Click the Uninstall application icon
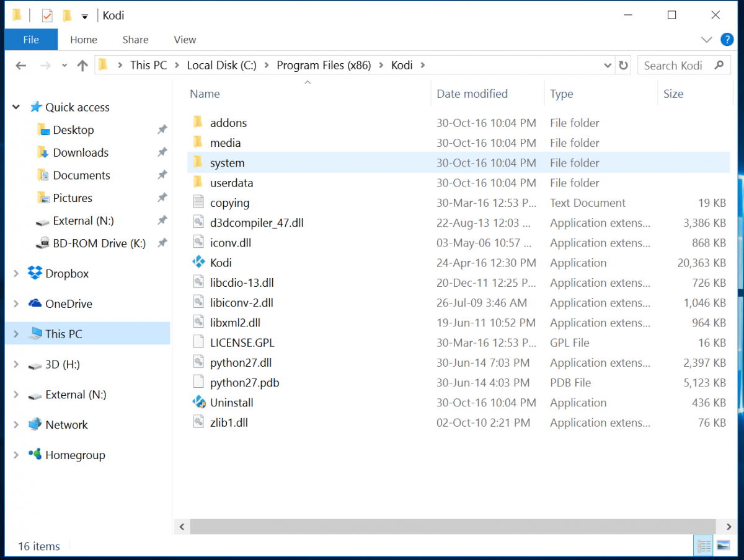 click(x=198, y=403)
